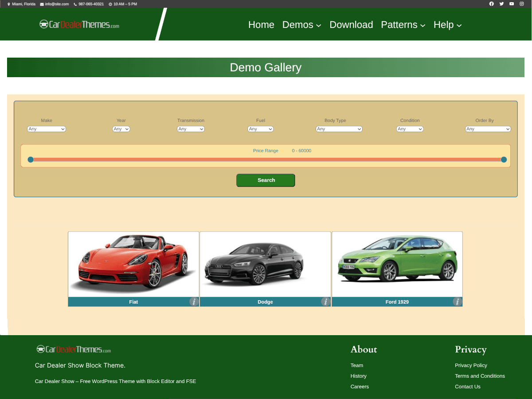
Task: Open the Privacy Policy footer link
Action: [471, 365]
